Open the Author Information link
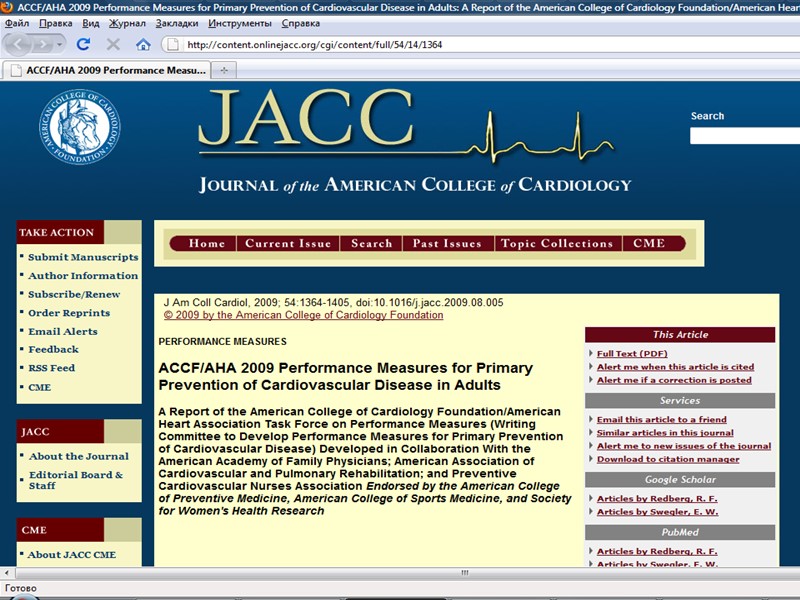This screenshot has height=600, width=800. [83, 276]
